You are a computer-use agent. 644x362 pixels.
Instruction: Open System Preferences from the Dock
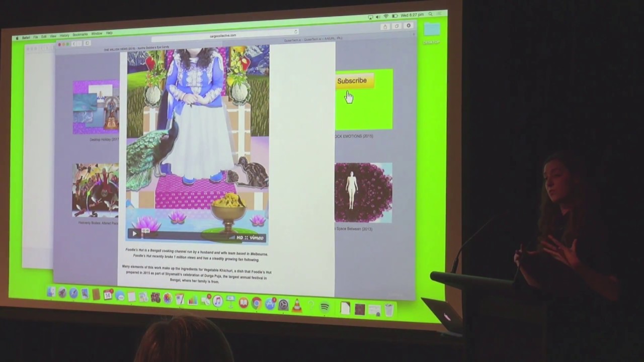284,305
